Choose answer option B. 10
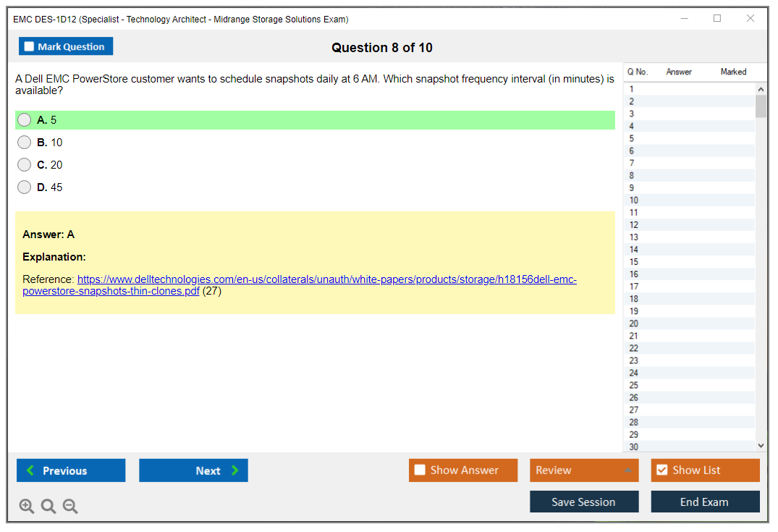This screenshot has height=532, width=778. 25,143
